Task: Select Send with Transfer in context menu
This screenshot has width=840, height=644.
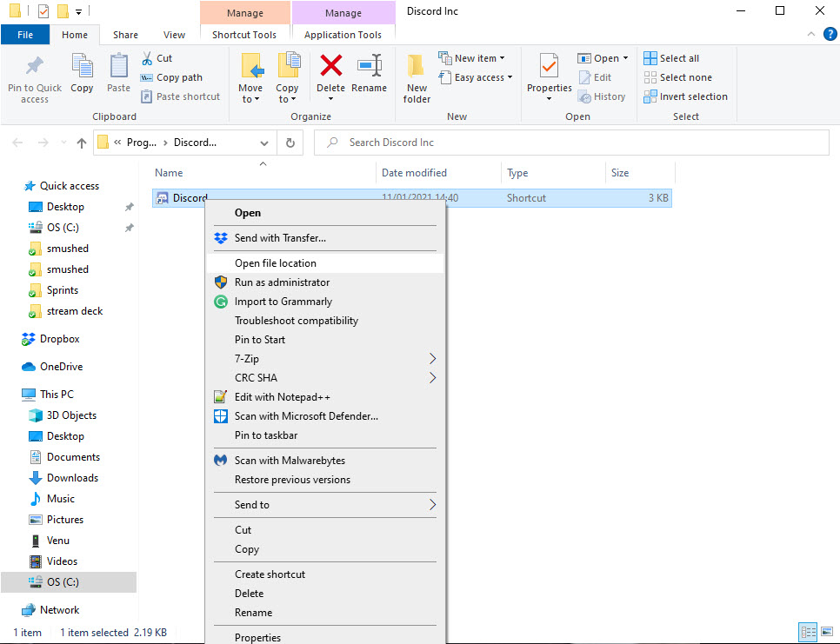Action: [x=324, y=238]
